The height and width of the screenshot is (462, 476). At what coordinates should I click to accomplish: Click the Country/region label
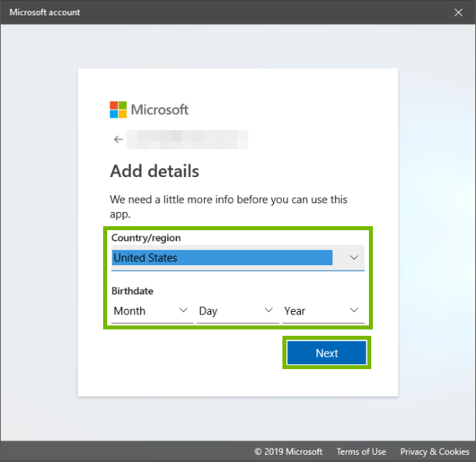tap(146, 238)
